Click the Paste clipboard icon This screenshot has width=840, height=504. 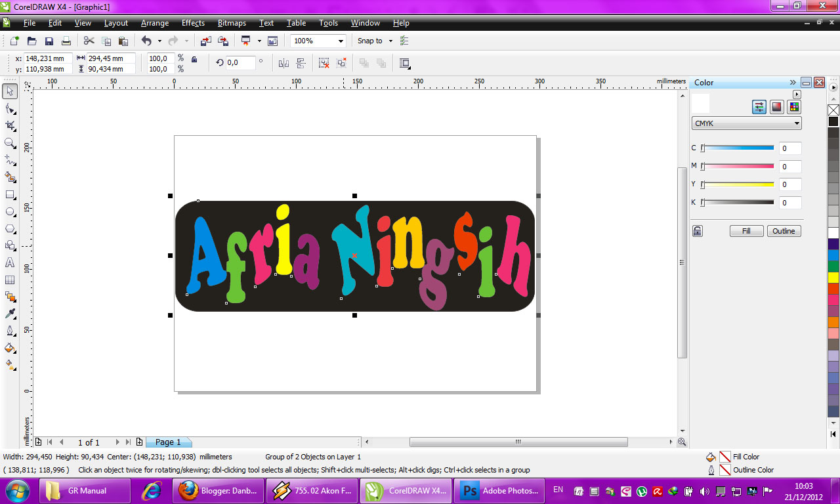(123, 41)
